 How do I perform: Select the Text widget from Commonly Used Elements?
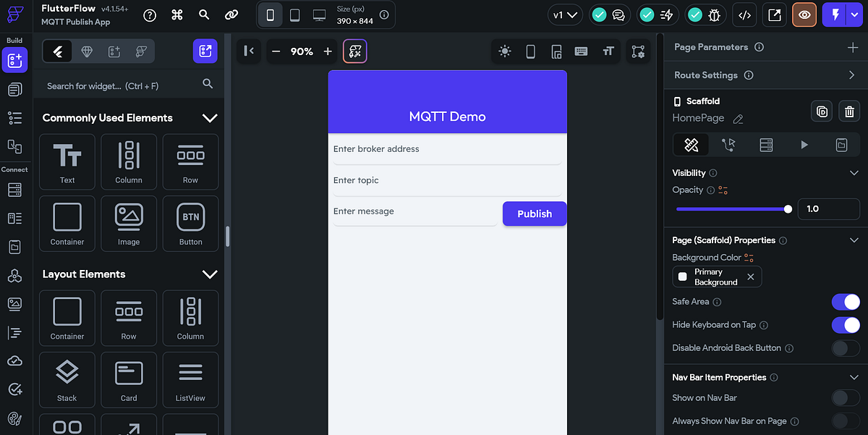point(67,161)
